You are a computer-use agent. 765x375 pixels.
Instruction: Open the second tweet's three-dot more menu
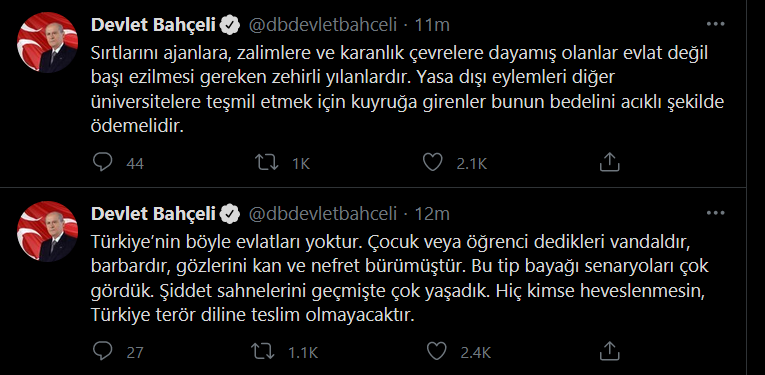click(716, 213)
